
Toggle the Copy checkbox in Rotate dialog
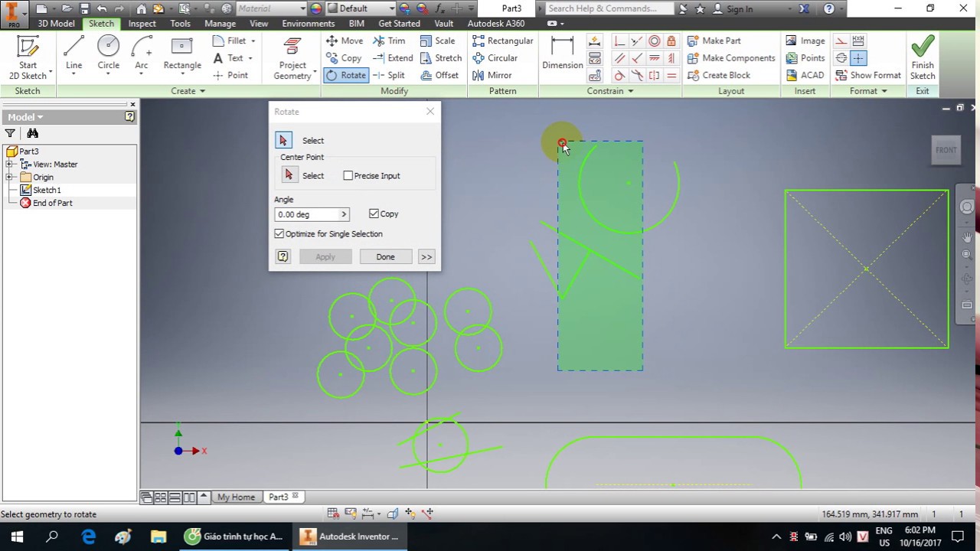point(374,214)
